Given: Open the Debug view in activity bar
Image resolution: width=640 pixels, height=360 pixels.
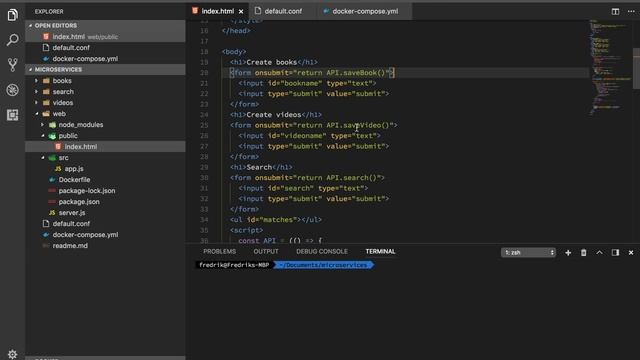Looking at the screenshot, I should pos(12,90).
